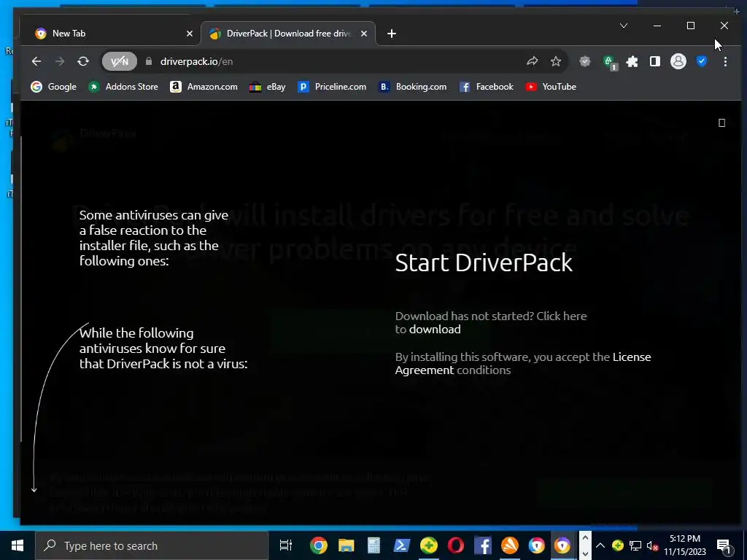The image size is (747, 560).
Task: Show hidden system tray icons
Action: 600,545
